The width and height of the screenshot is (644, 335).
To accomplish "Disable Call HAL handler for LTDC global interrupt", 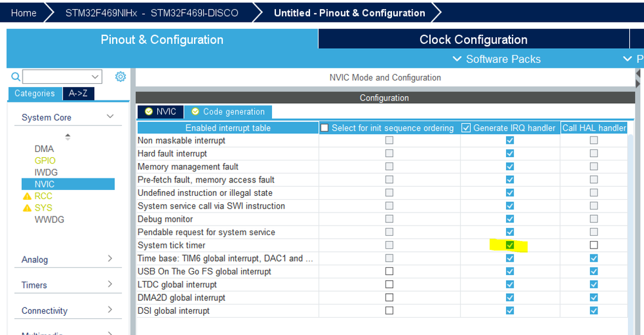I will click(594, 285).
